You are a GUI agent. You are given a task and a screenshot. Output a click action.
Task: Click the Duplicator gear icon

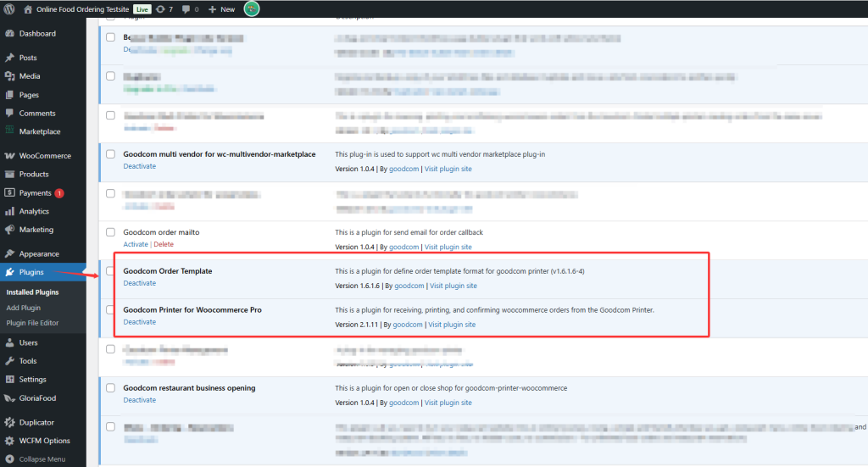coord(9,422)
